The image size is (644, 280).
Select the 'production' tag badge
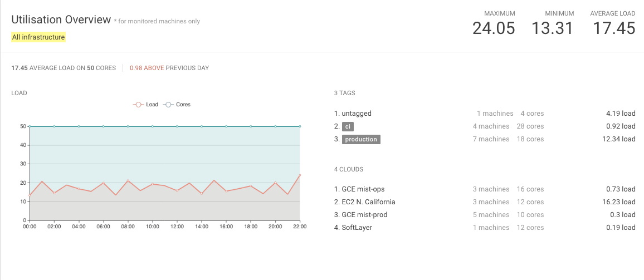coord(361,139)
